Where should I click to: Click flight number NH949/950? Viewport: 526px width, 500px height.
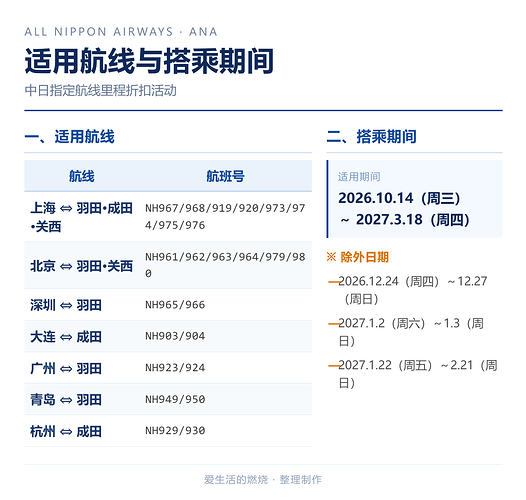pyautogui.click(x=175, y=399)
